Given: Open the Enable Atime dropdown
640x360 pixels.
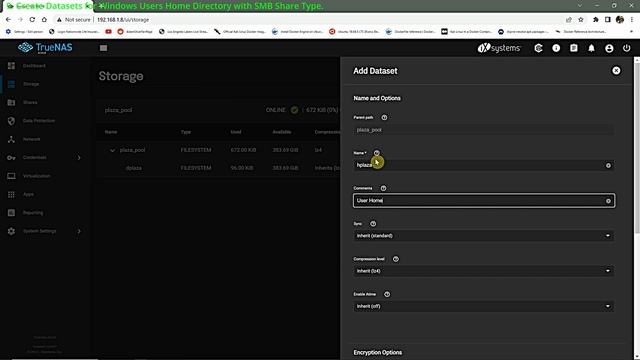Looking at the screenshot, I should 484,306.
